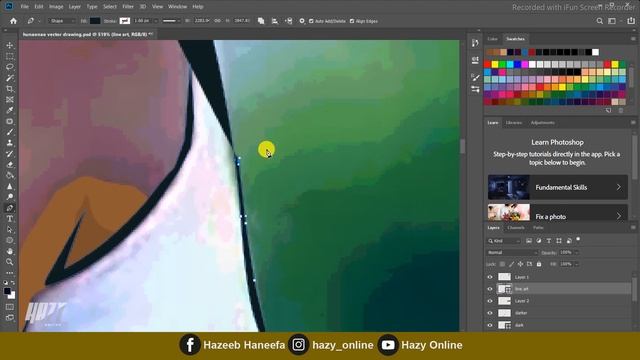Image resolution: width=640 pixels, height=360 pixels.
Task: Open path operations icon in options bar
Action: (x=261, y=21)
